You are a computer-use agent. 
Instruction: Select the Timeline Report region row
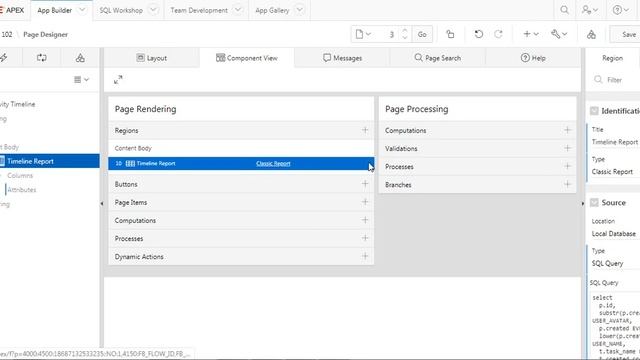coord(241,163)
